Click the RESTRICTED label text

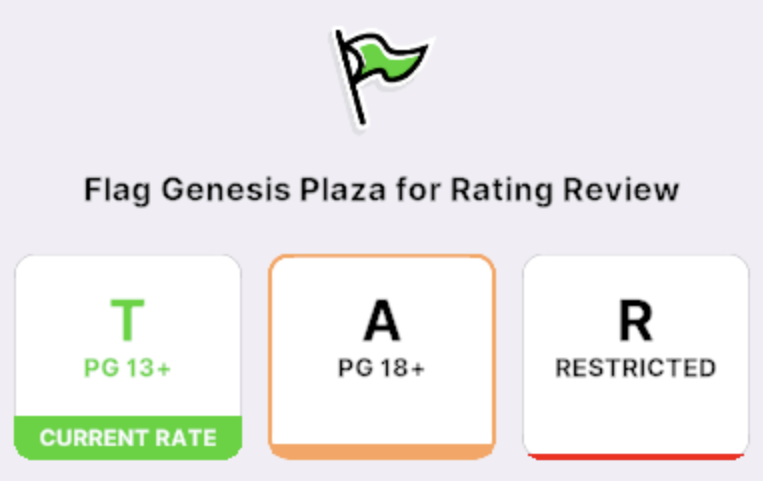pyautogui.click(x=635, y=368)
